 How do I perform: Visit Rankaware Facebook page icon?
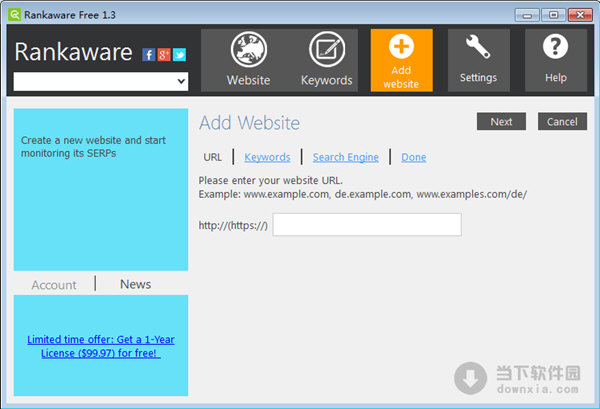(149, 55)
